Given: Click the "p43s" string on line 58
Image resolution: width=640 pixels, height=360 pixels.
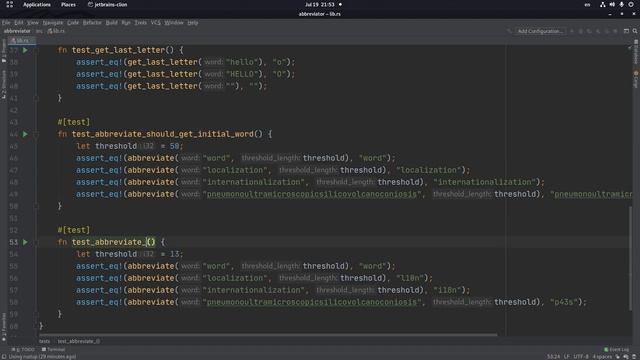Looking at the screenshot, I should coord(564,302).
